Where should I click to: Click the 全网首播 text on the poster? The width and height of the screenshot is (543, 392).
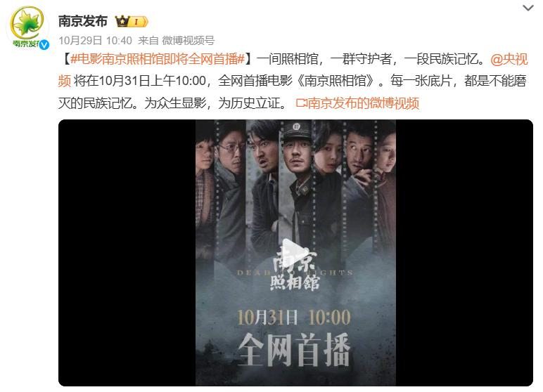[294, 350]
